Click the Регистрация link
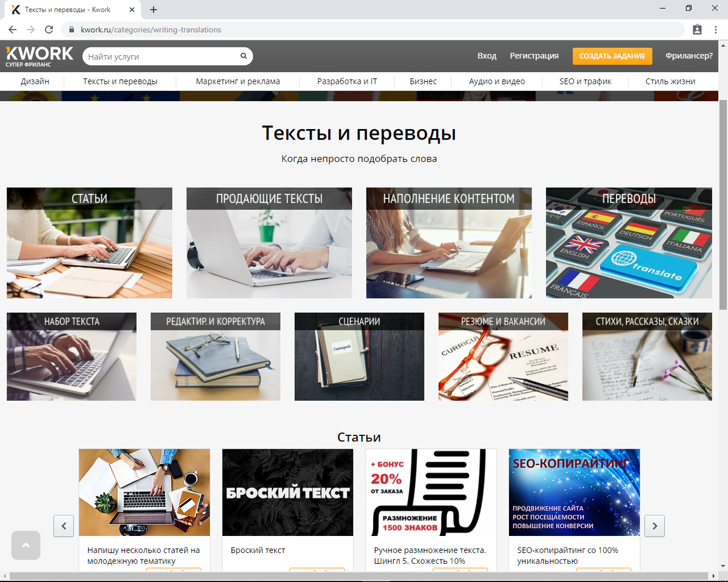Screen dimensions: 728x582 [x=534, y=56]
